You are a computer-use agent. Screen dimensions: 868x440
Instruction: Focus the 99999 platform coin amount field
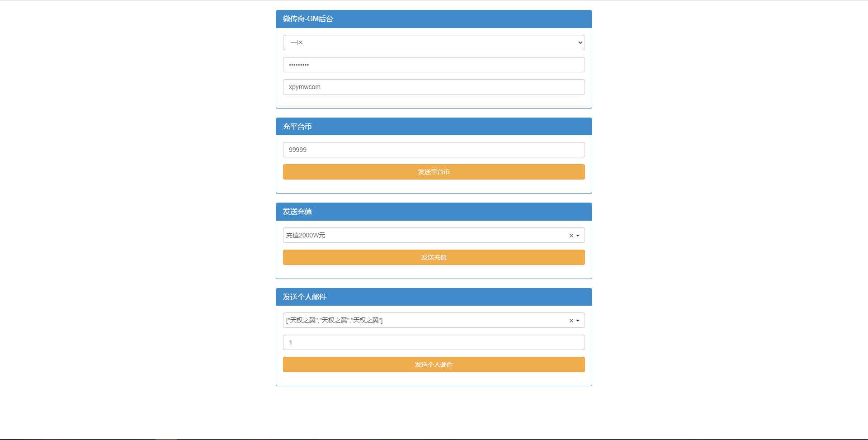click(434, 150)
